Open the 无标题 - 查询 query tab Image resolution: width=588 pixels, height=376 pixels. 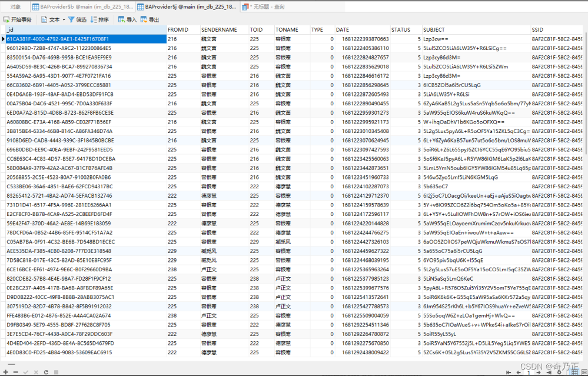click(x=263, y=6)
